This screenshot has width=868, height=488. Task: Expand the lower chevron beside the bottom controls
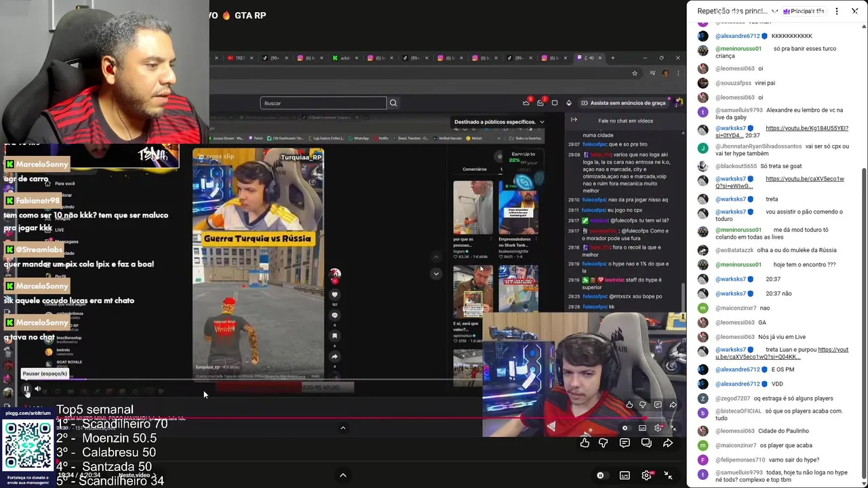[342, 475]
